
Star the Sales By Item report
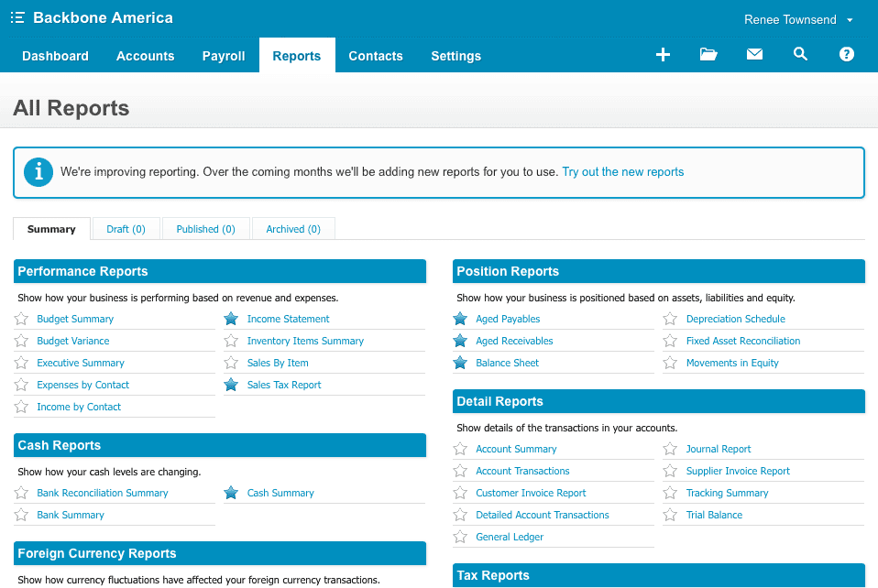[x=231, y=363]
